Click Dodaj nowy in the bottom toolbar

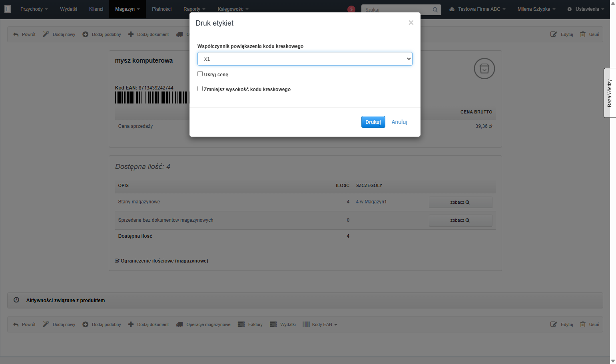coord(59,324)
